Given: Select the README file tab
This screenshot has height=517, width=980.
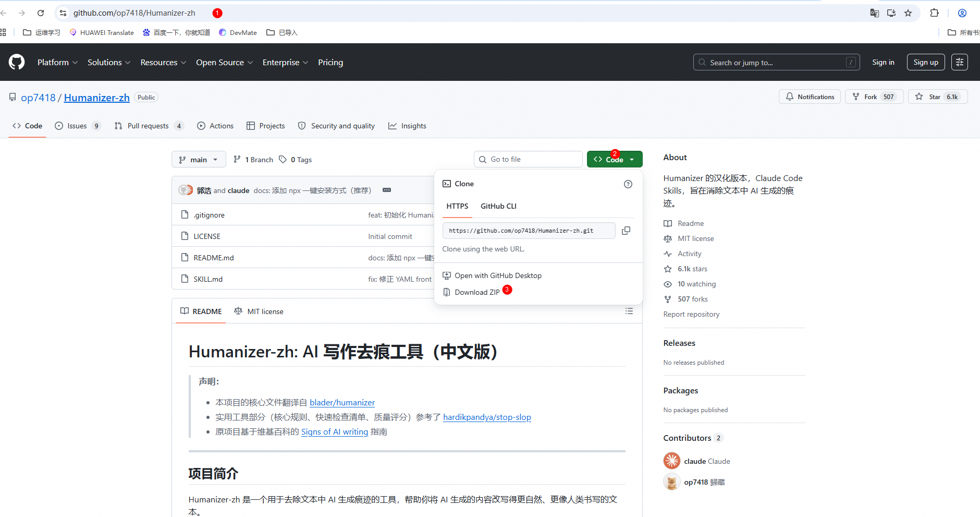Looking at the screenshot, I should pos(201,311).
